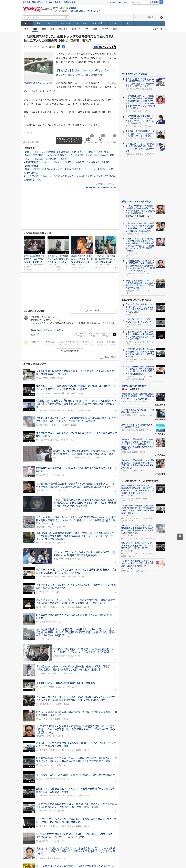
Task: Click the うーん icon on top comment
Action: [104, 334]
